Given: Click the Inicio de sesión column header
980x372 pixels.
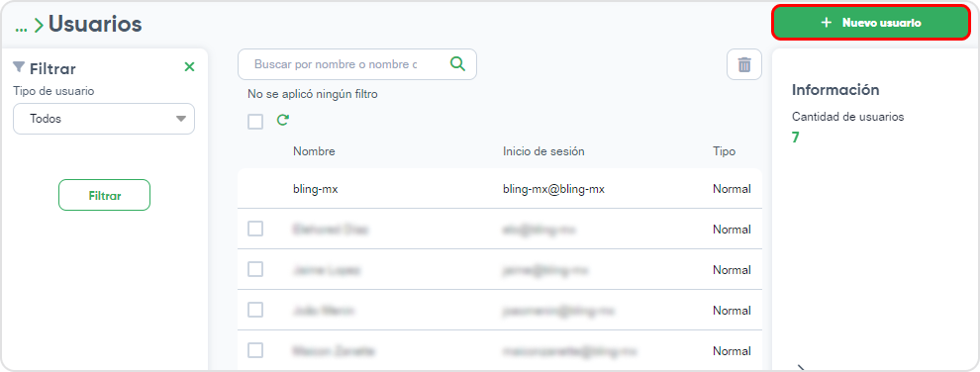Looking at the screenshot, I should 543,151.
